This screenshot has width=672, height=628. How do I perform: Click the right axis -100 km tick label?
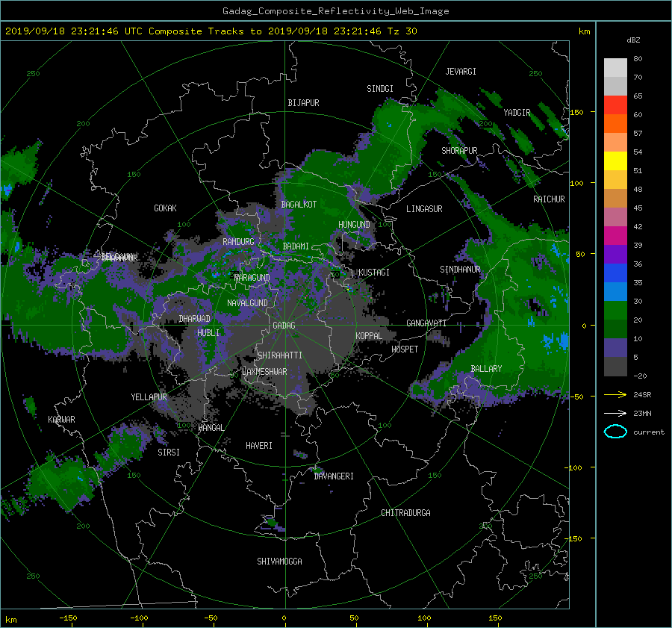tap(574, 467)
